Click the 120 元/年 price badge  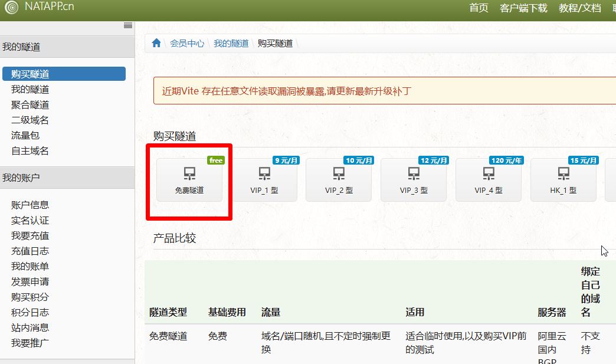[x=506, y=160]
